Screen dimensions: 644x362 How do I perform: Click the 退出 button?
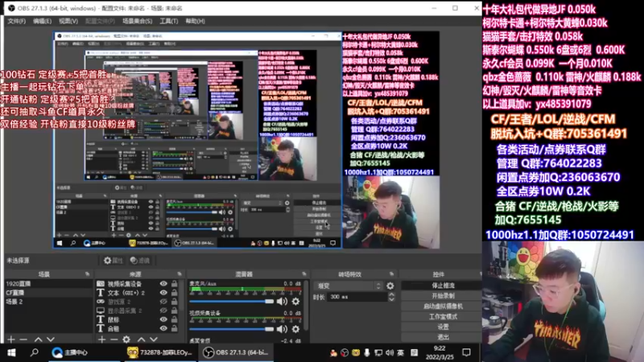click(442, 337)
